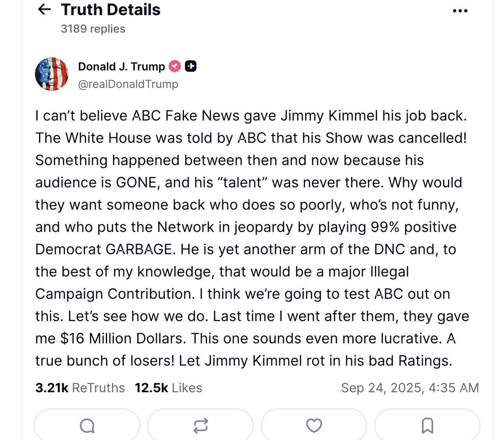504x440 pixels.
Task: ReTruth the post with the repost icon
Action: pyautogui.click(x=200, y=426)
